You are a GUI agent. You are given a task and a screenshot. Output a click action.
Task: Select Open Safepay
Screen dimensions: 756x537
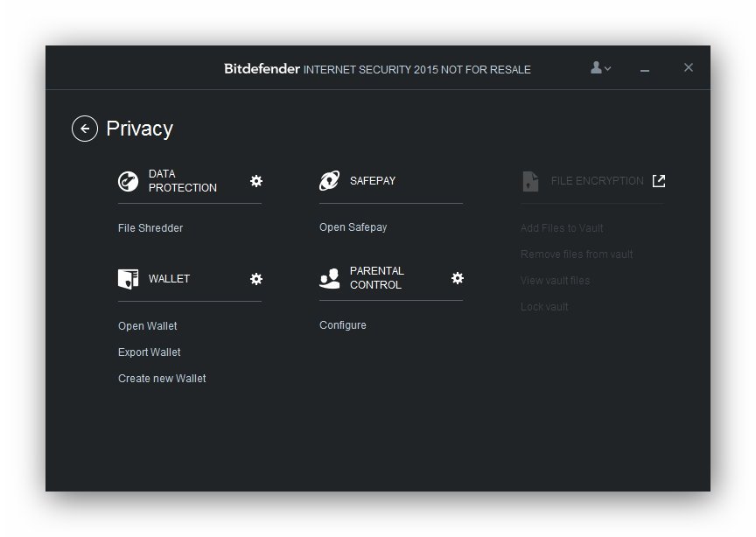pos(353,227)
